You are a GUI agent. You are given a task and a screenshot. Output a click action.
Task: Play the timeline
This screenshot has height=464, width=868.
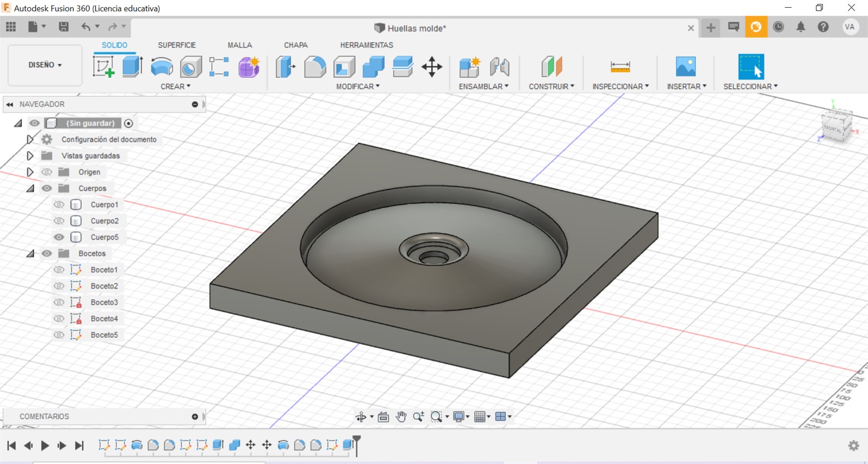[x=45, y=446]
